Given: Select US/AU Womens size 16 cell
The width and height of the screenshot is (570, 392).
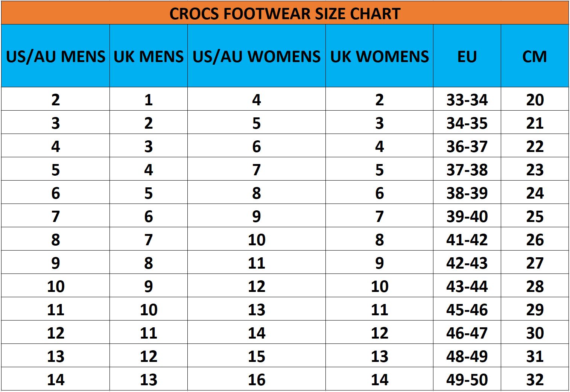Looking at the screenshot, I should 257,379.
